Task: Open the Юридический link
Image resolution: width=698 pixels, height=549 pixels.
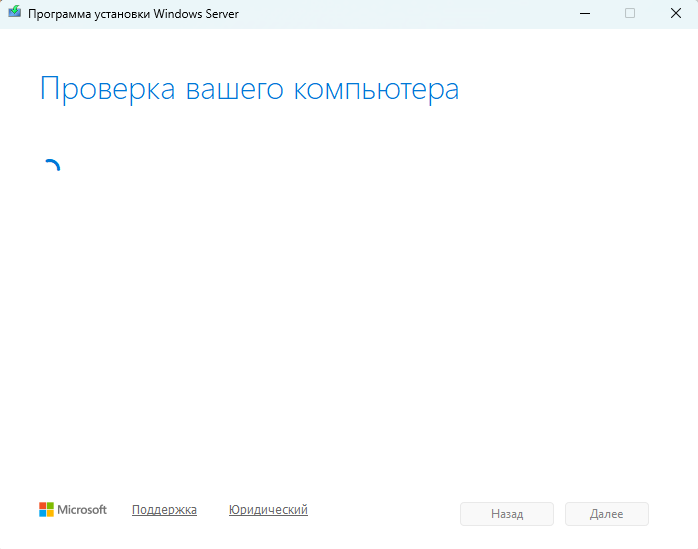Action: point(268,510)
